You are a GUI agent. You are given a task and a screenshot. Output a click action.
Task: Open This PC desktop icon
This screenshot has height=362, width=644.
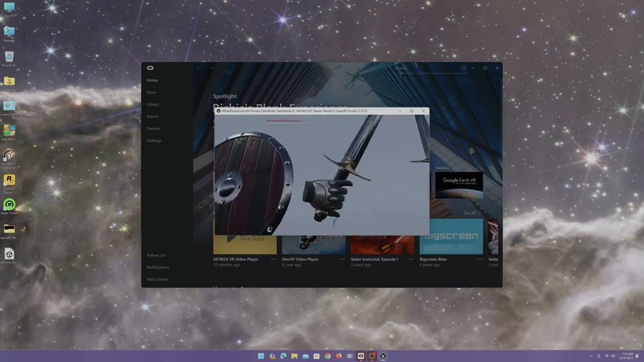[9, 10]
